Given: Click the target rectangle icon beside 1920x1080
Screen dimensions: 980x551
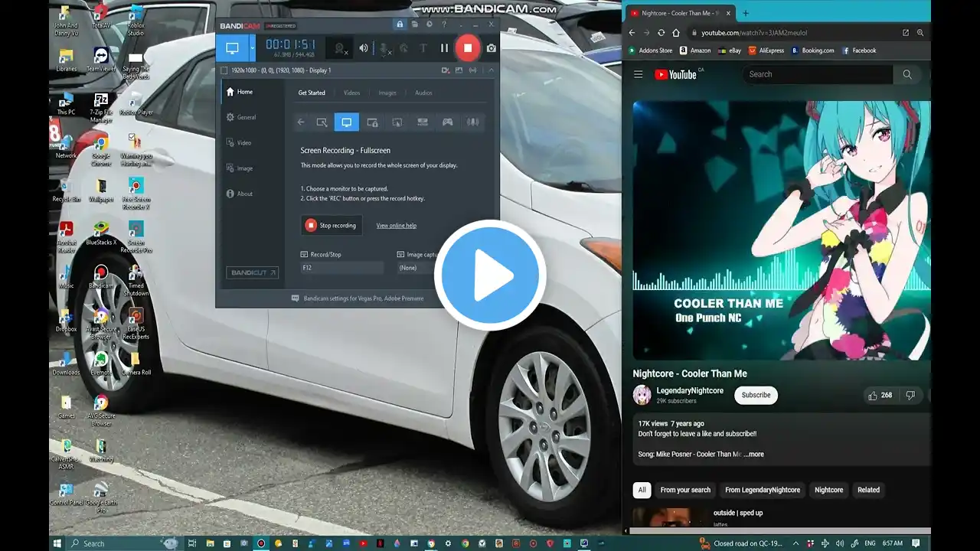Looking at the screenshot, I should 224,70.
